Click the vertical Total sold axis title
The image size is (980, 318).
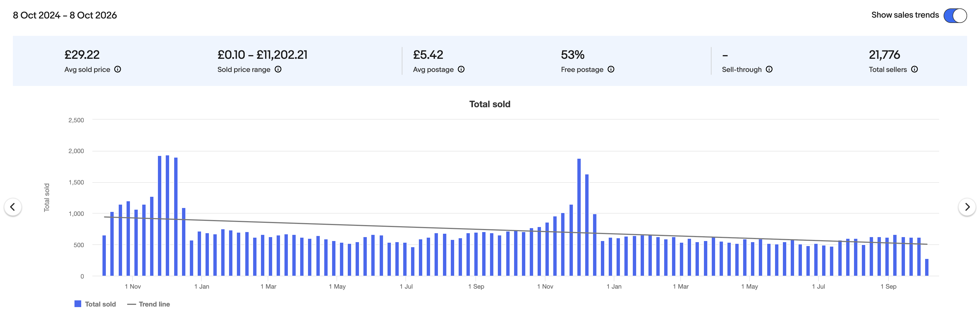(47, 197)
